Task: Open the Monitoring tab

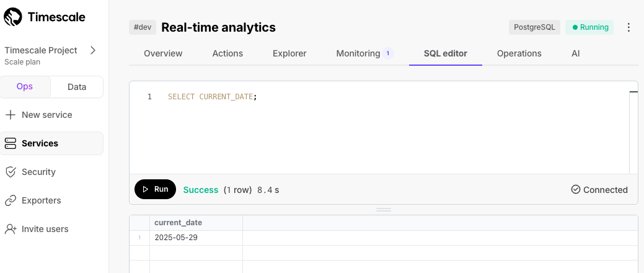Action: [x=358, y=53]
